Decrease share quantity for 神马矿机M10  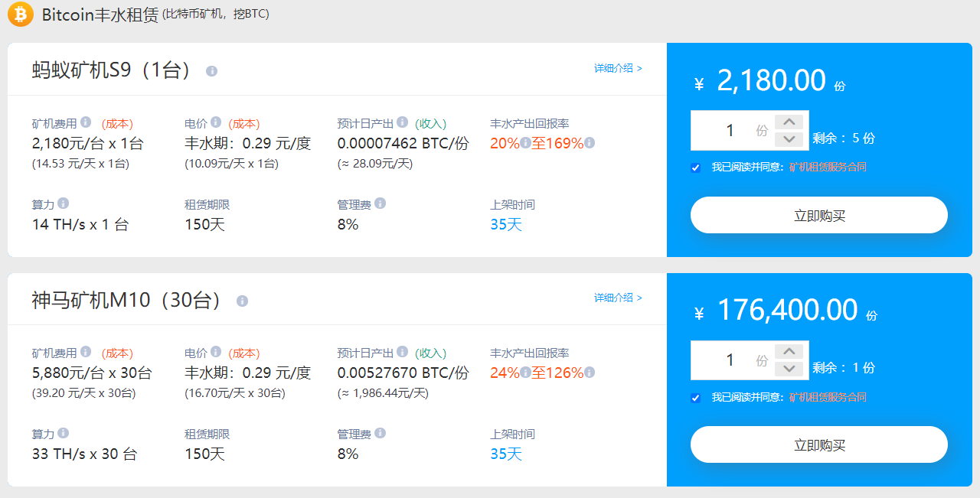789,369
